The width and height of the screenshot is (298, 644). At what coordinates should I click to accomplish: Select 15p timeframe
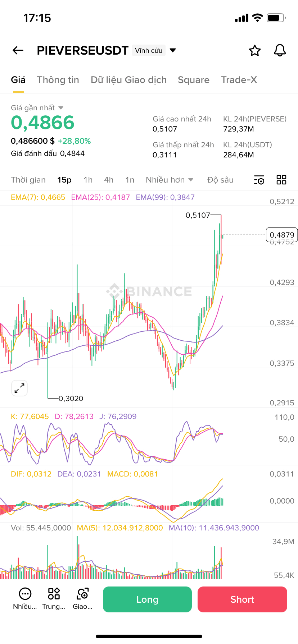[64, 180]
